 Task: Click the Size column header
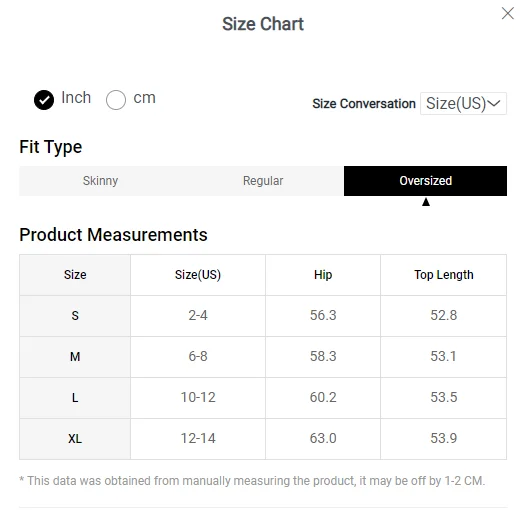coord(75,275)
